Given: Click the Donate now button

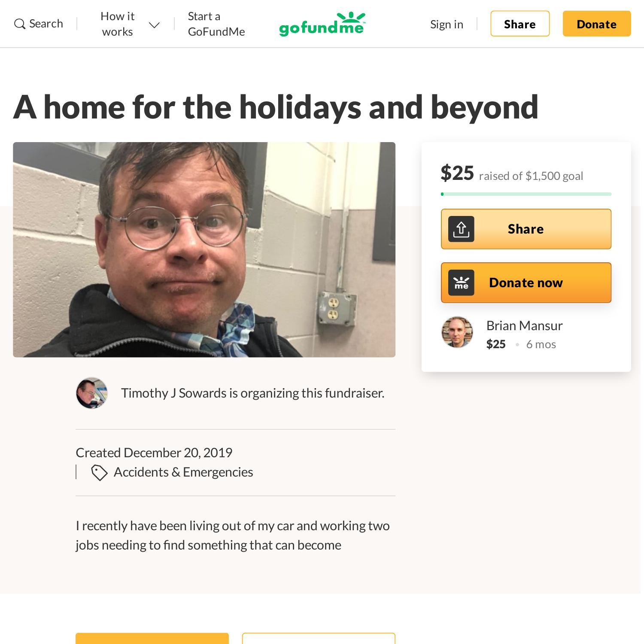Looking at the screenshot, I should 526,283.
